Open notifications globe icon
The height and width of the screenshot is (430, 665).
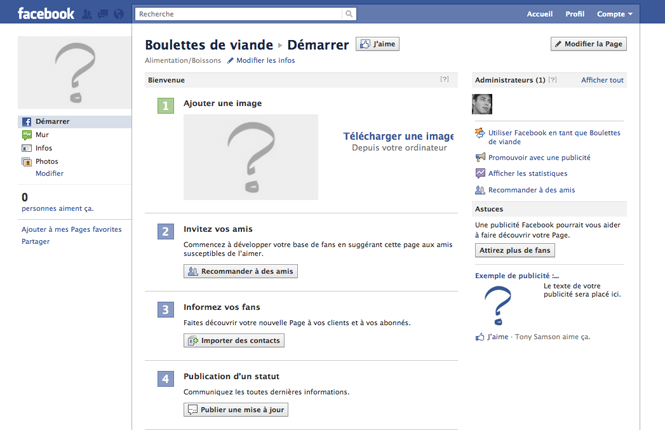(119, 14)
